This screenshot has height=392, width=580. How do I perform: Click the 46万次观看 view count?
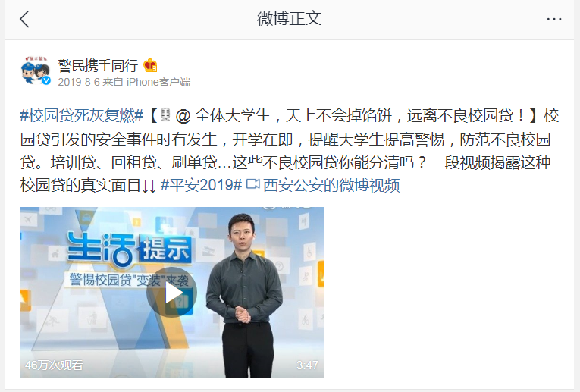pyautogui.click(x=54, y=365)
